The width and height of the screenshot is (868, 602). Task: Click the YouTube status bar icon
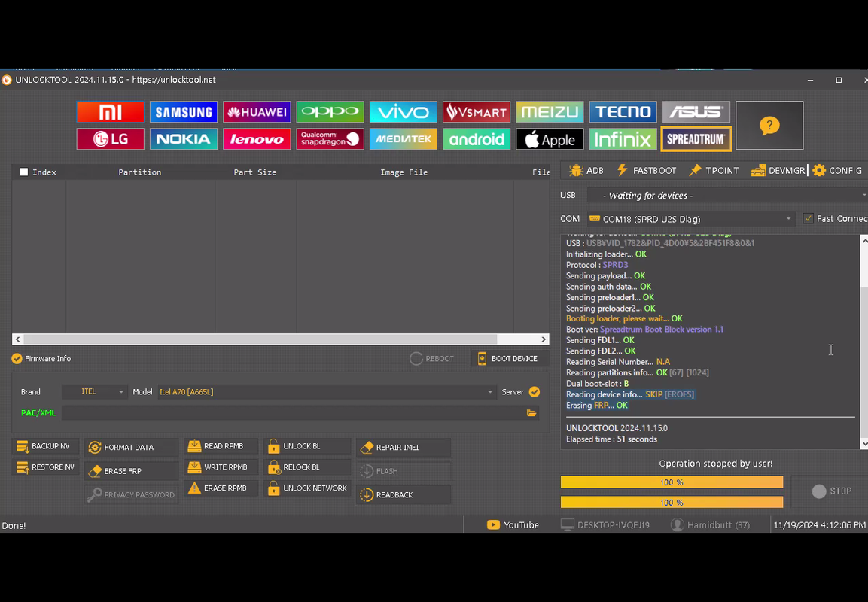(493, 525)
